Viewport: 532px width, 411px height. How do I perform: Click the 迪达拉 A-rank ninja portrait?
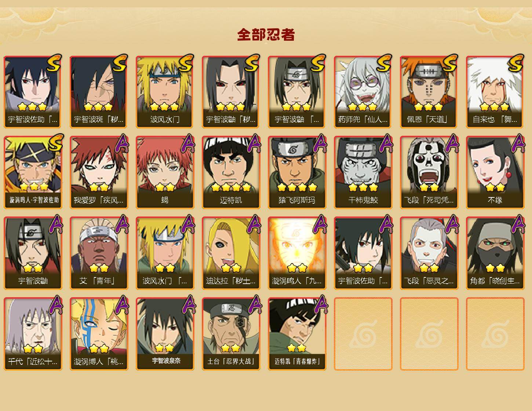231,253
